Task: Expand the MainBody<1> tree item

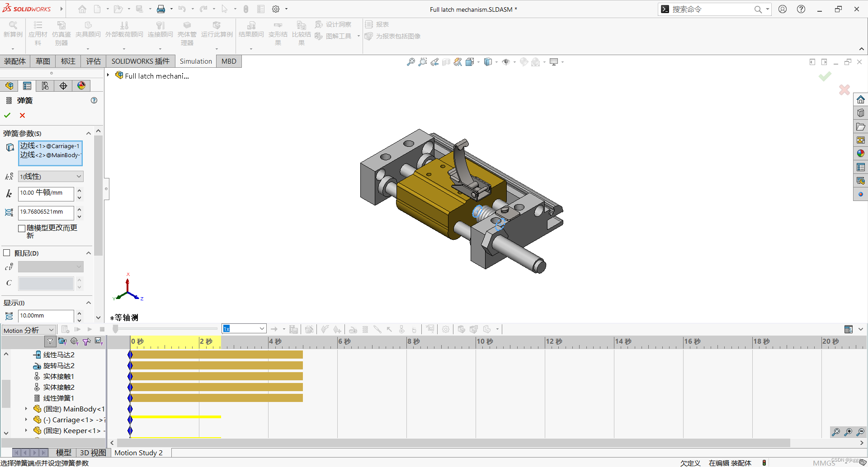Action: point(26,409)
